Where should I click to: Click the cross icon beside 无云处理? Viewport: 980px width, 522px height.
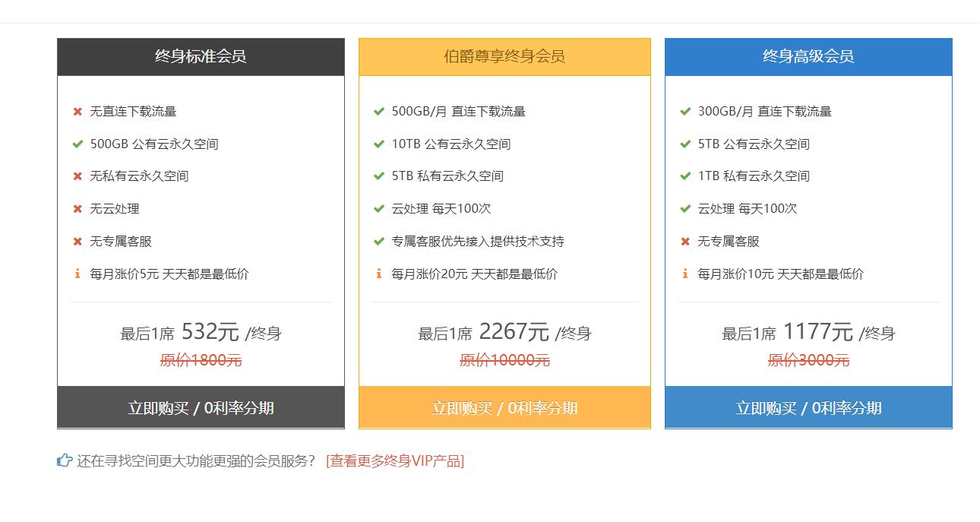coord(77,208)
